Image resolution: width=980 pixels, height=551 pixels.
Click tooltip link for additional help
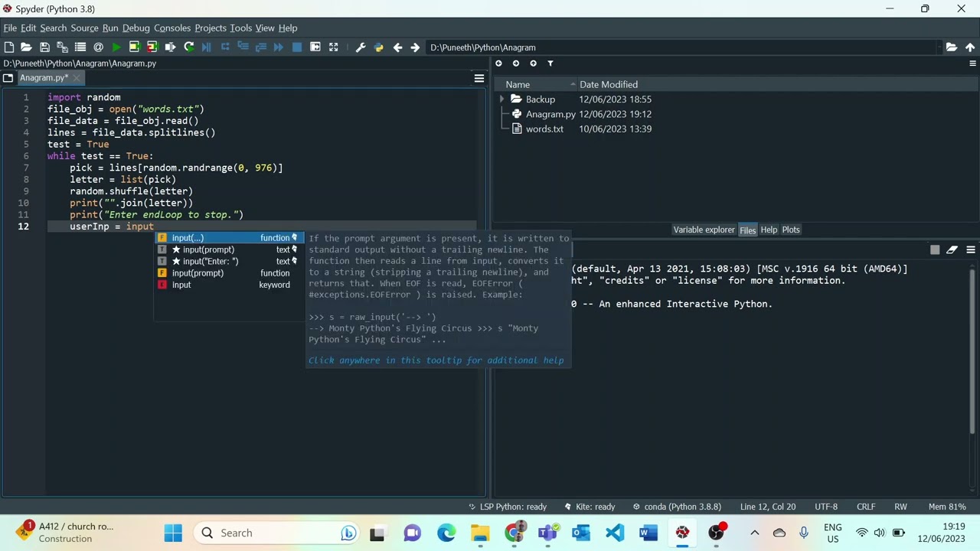436,360
